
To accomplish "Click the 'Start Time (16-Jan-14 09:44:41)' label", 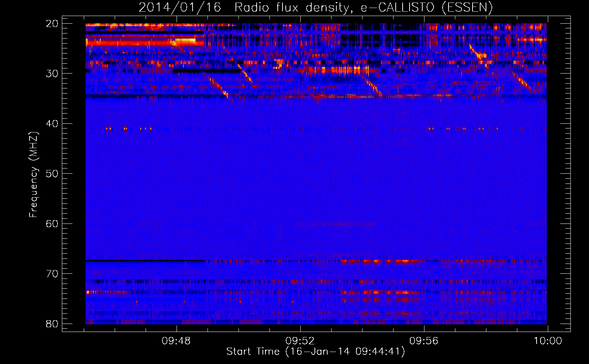I will (316, 352).
